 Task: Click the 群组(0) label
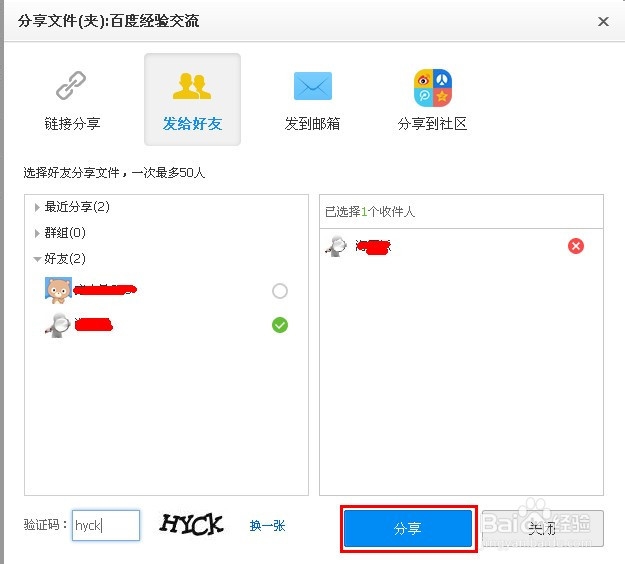click(65, 233)
